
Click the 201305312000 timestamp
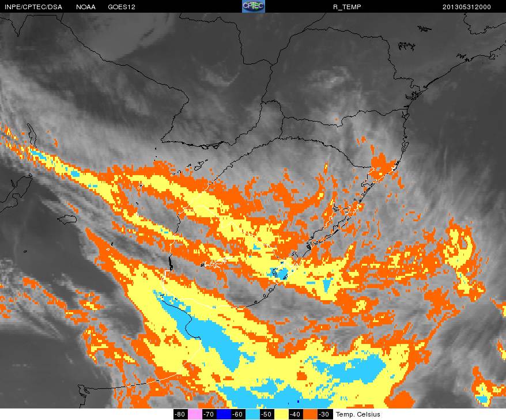pos(466,7)
